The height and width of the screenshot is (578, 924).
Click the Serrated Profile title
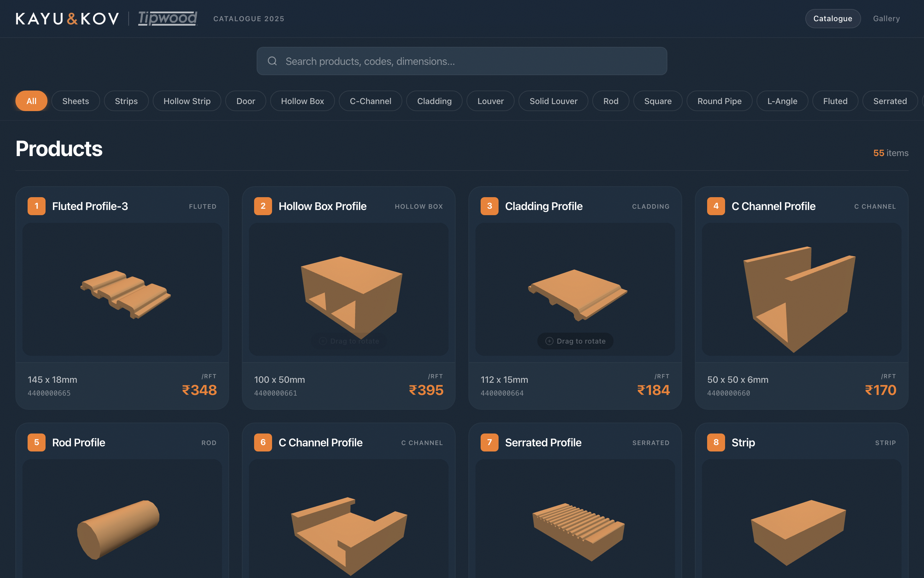[x=543, y=442]
